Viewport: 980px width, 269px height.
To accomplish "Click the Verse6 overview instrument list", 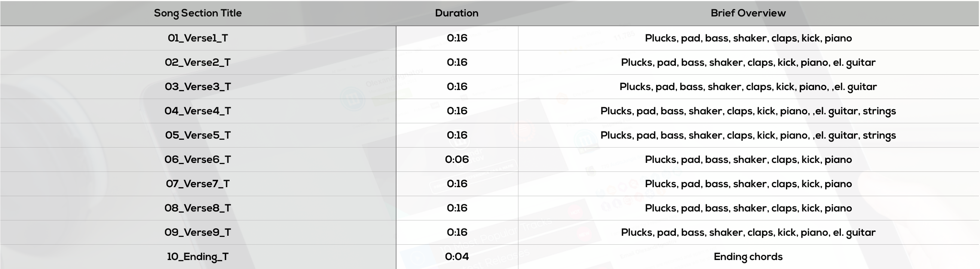I will (748, 160).
